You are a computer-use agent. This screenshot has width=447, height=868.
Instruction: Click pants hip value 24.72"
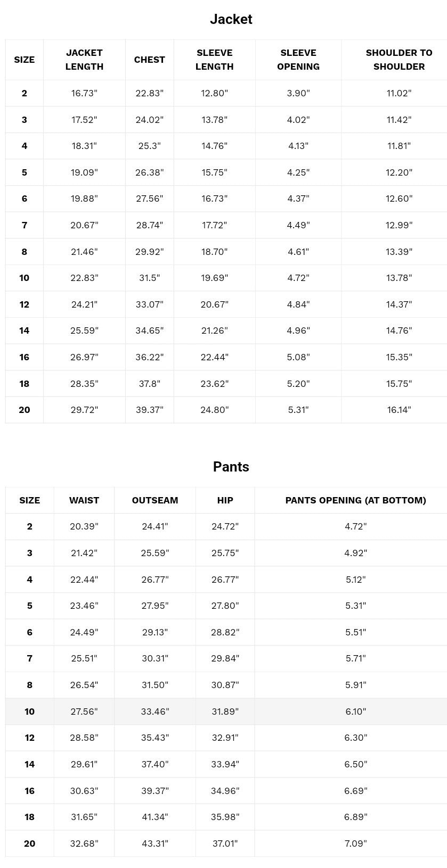225,526
